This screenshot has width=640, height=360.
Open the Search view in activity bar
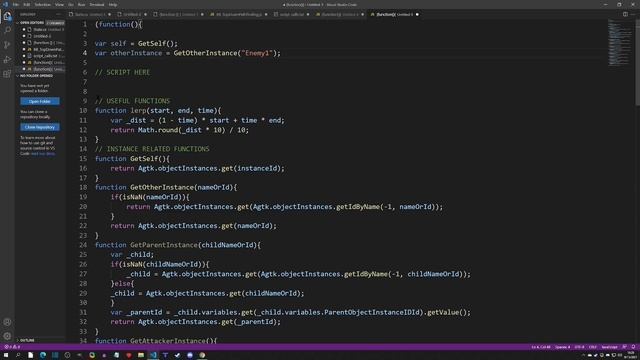[7, 31]
